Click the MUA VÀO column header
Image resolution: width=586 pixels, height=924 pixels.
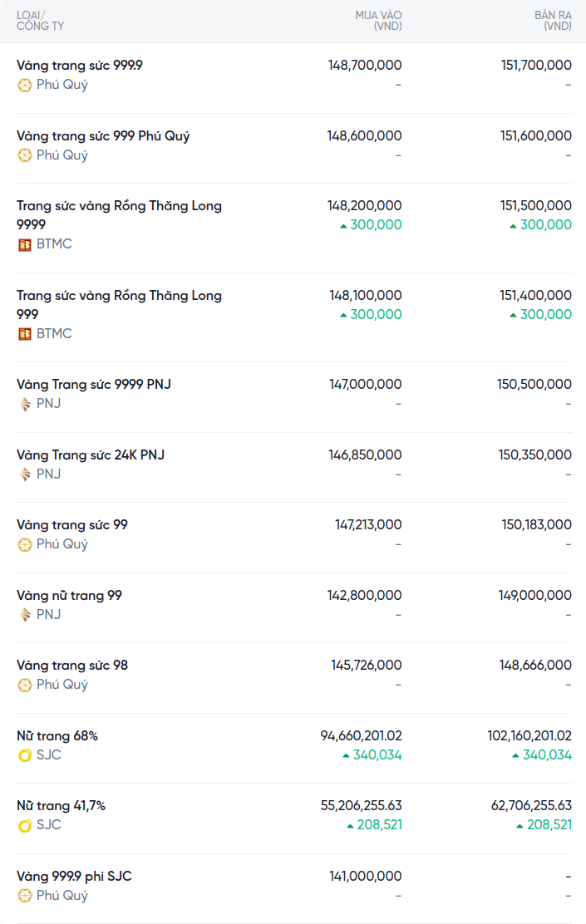coord(378,21)
